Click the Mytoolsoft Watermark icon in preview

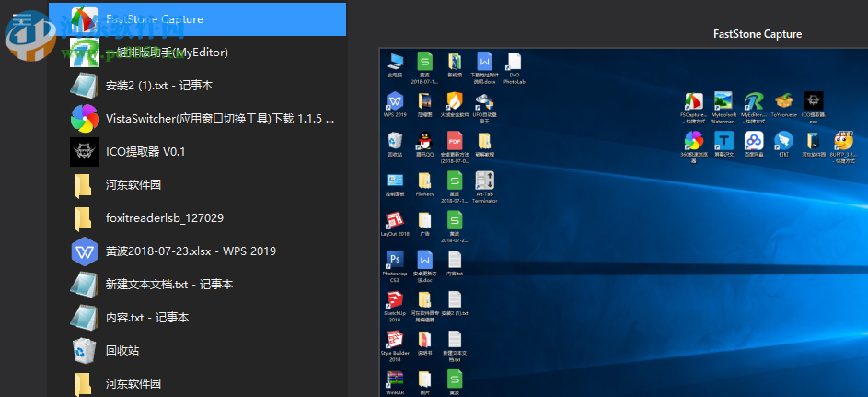tap(723, 100)
